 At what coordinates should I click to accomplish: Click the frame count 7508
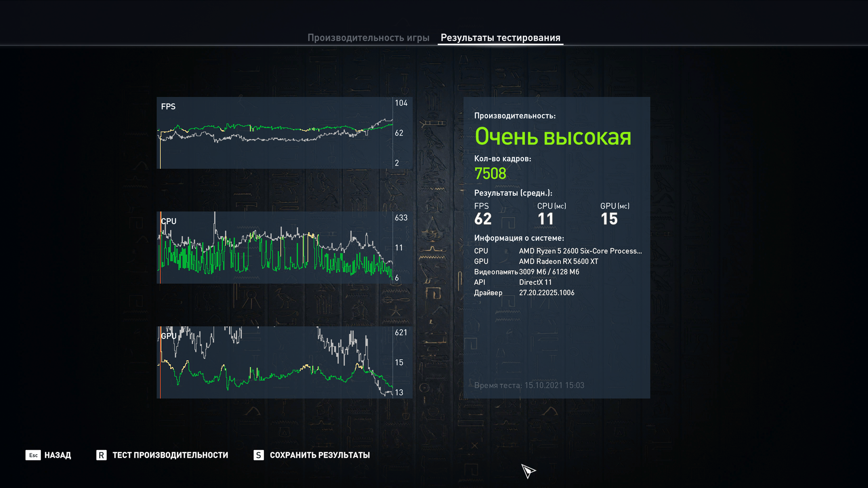click(x=490, y=174)
